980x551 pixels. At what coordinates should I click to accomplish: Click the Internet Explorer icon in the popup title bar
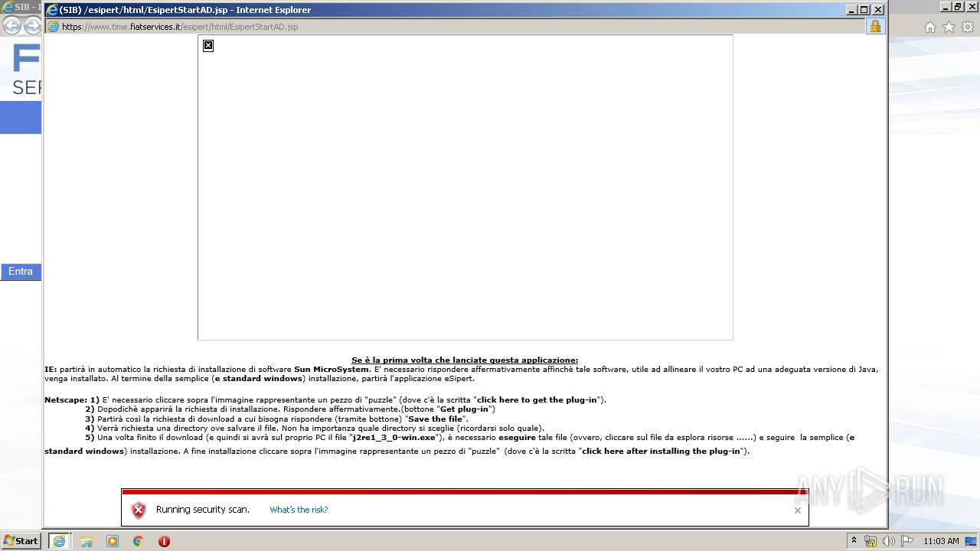click(x=52, y=10)
